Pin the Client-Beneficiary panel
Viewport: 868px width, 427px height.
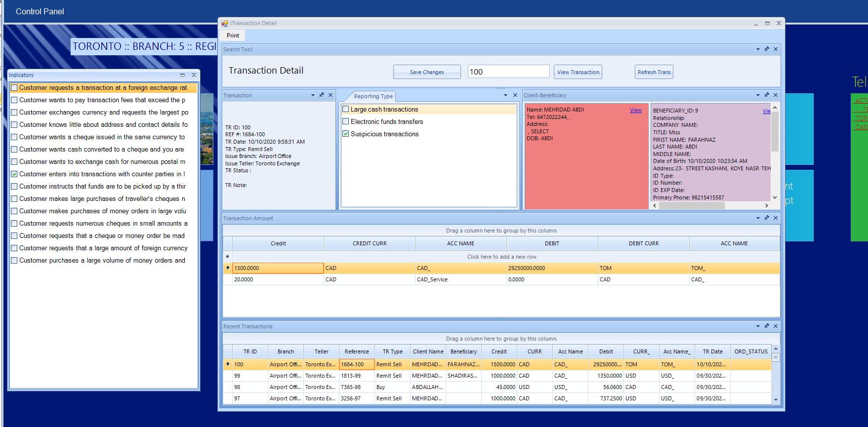click(767, 95)
